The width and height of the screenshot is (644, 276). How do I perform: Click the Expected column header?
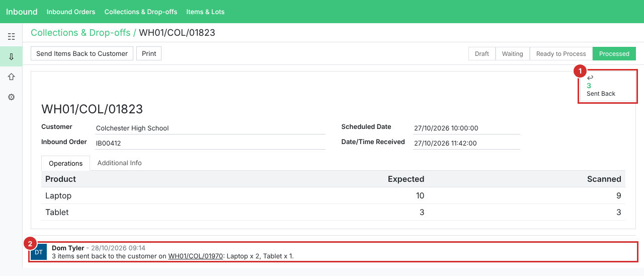point(406,179)
